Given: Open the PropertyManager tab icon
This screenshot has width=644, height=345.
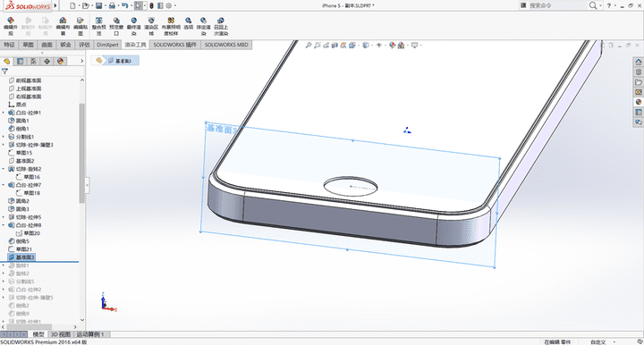Looking at the screenshot, I should pos(20,61).
